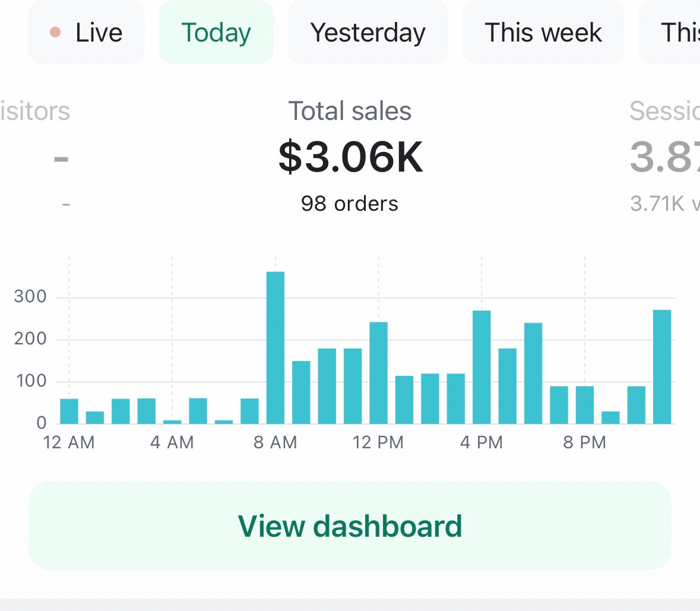Click the 8 AM x-axis label
Viewport: 700px width, 611px height.
click(x=275, y=443)
